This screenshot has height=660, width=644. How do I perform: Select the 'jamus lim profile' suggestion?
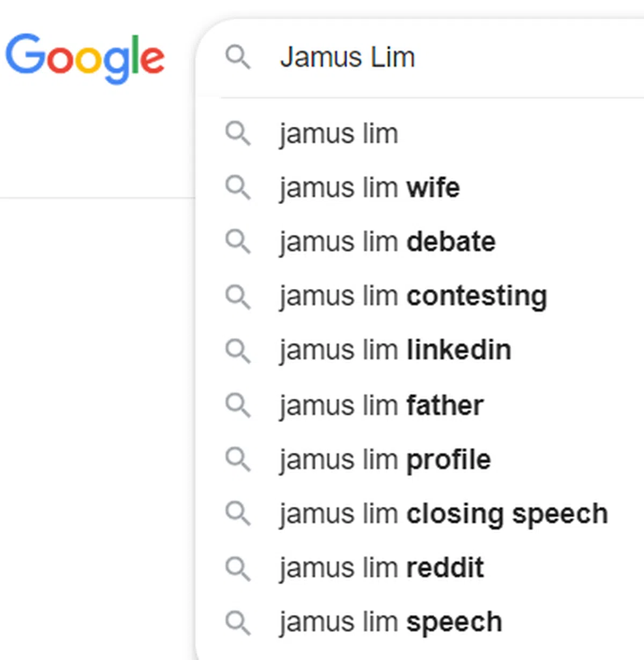(385, 460)
